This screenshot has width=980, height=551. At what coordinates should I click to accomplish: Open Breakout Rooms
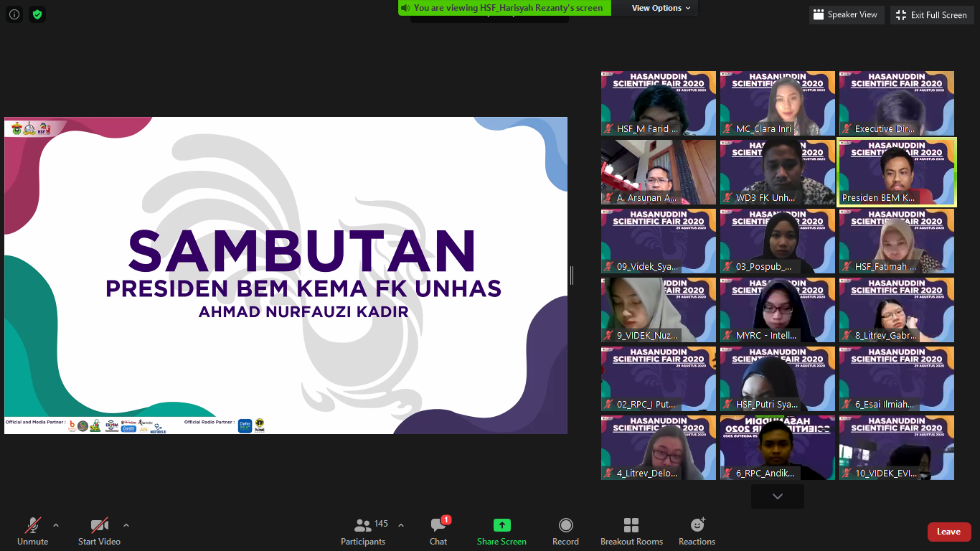point(631,532)
